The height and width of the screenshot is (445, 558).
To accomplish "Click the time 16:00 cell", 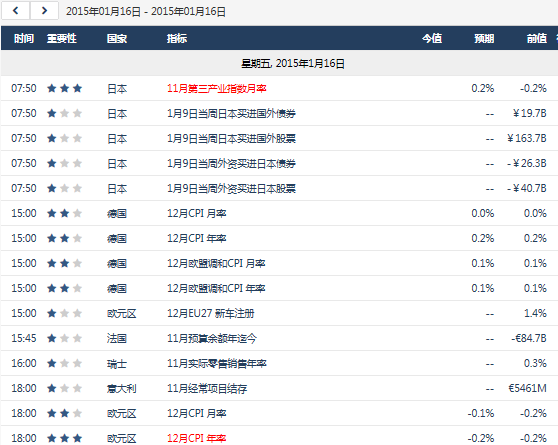I will pos(24,363).
